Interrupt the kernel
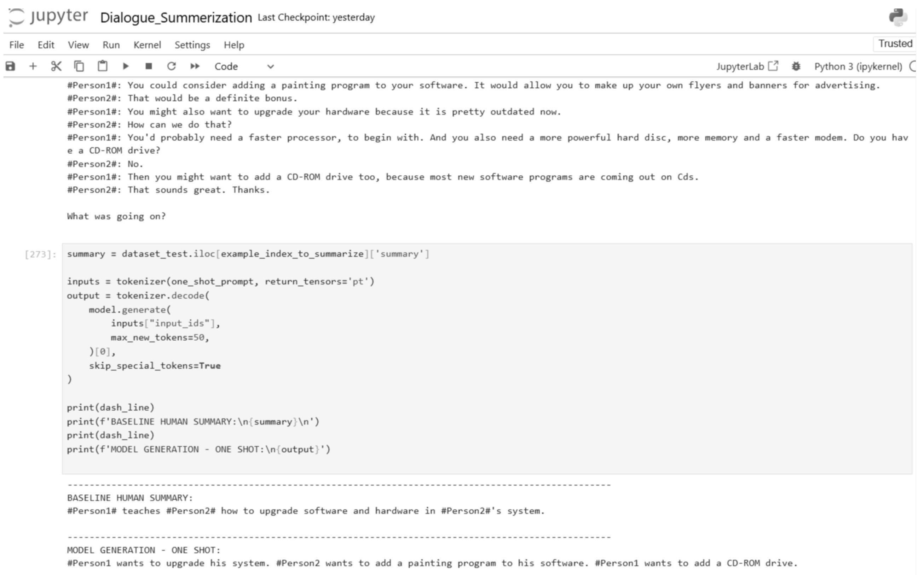924x575 pixels. [x=149, y=66]
